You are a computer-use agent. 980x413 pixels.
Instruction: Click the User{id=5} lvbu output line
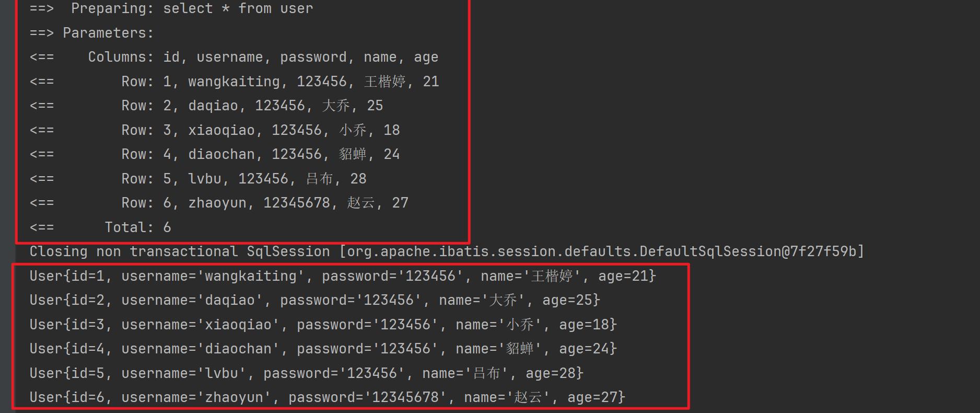click(x=306, y=373)
